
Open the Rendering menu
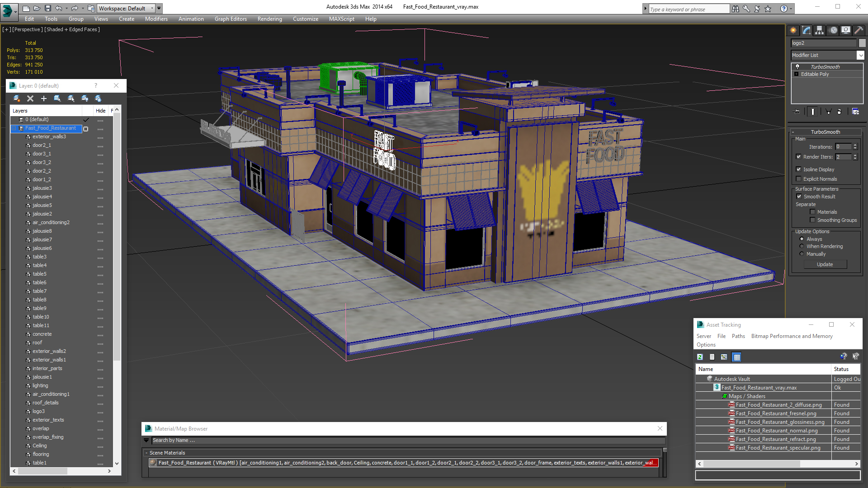[x=269, y=19]
